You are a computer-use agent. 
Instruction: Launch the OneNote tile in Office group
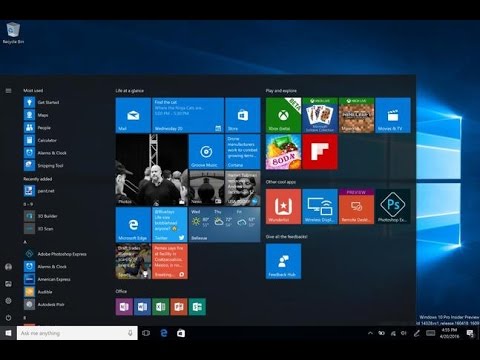tap(124, 307)
